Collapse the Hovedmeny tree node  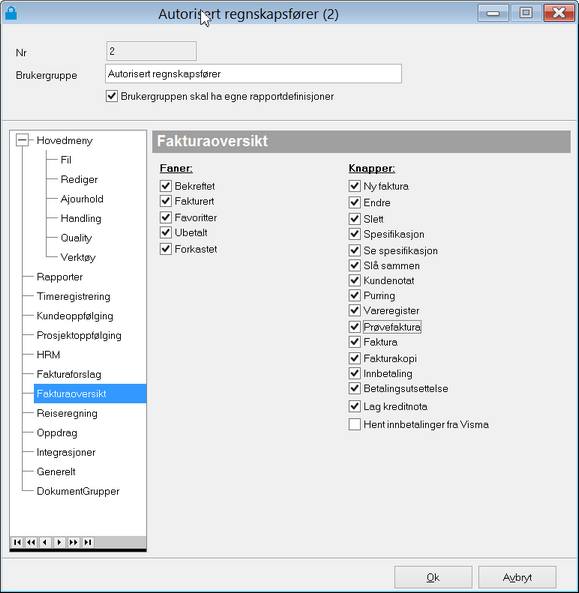pos(22,140)
